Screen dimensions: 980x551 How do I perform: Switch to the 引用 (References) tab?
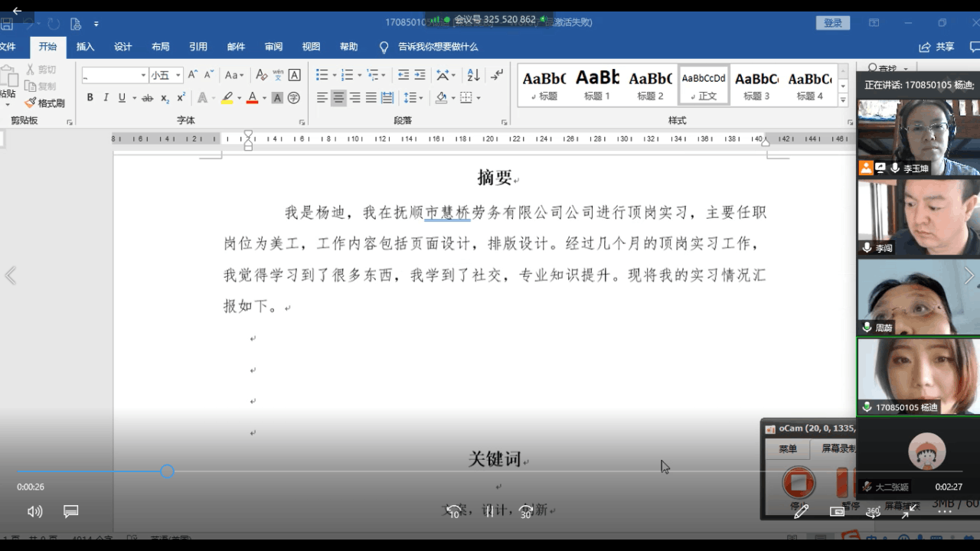[x=198, y=47]
